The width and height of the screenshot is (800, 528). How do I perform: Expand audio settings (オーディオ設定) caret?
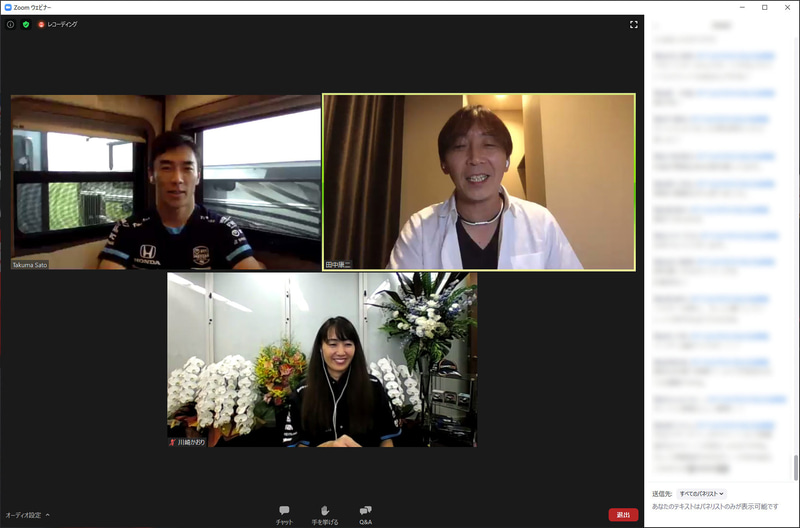(x=48, y=515)
